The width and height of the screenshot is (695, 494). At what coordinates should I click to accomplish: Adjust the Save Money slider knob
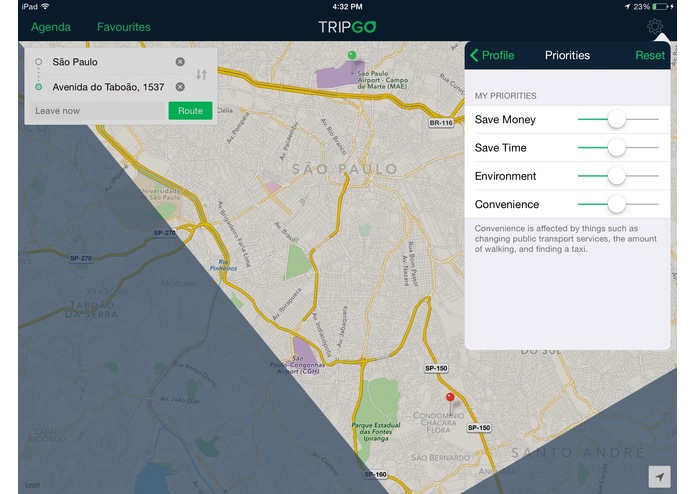point(617,119)
